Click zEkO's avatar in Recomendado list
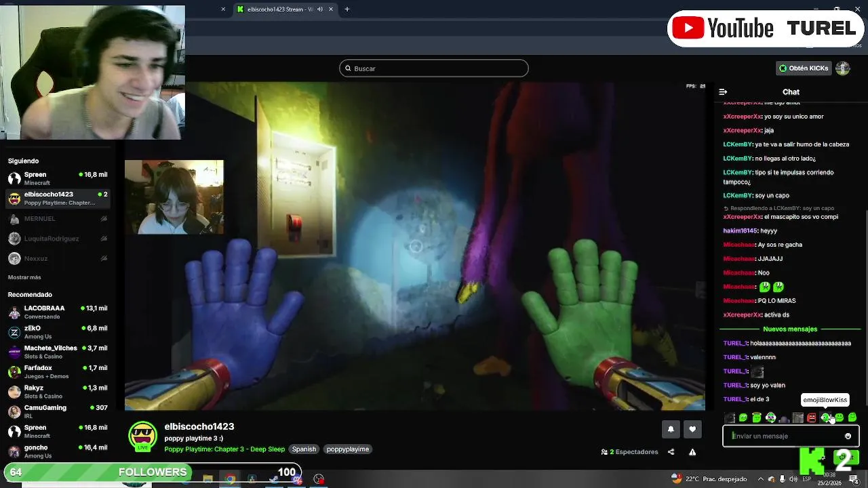Viewport: 868px width, 488px height. click(x=14, y=332)
